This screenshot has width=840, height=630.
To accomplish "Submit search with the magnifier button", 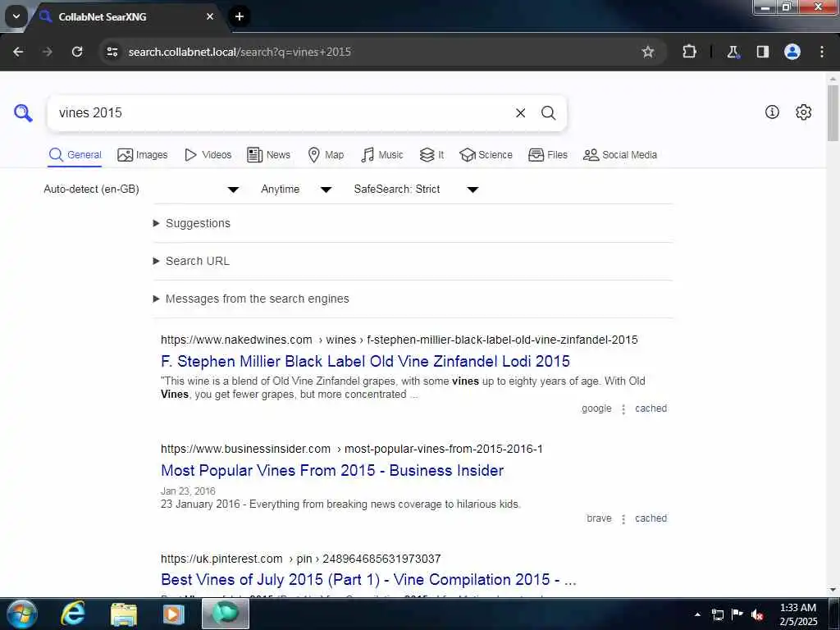I will 548,113.
